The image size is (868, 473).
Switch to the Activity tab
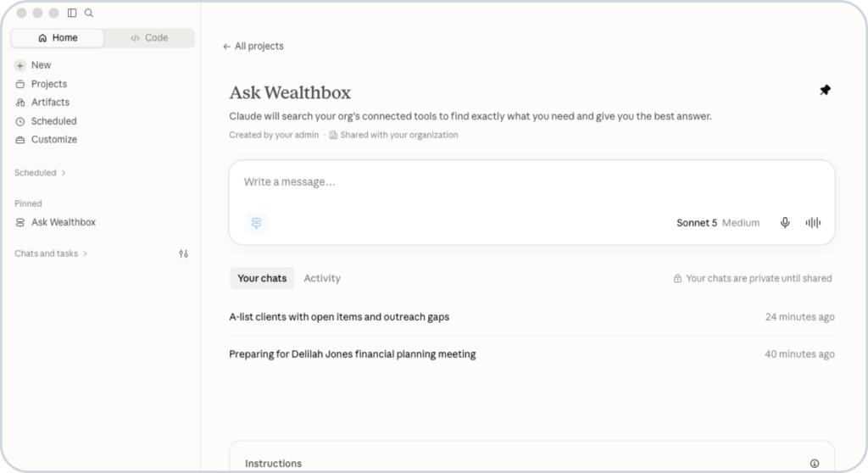322,278
